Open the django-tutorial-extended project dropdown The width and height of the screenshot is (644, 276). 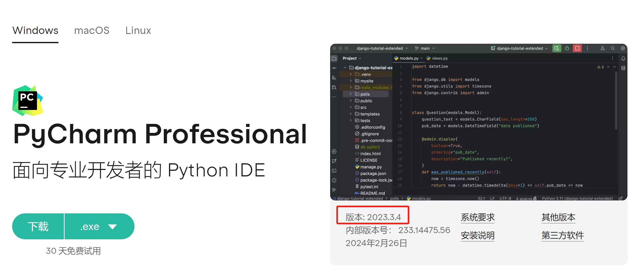click(382, 48)
